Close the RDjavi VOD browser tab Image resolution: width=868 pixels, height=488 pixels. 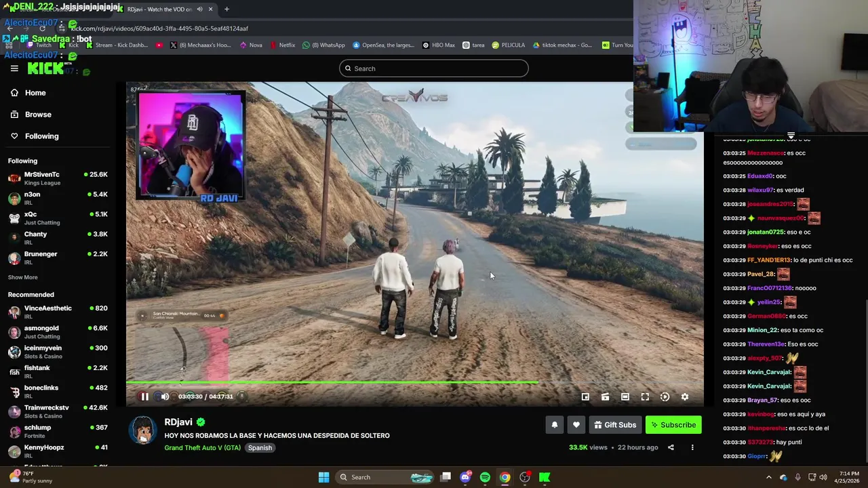(x=210, y=9)
